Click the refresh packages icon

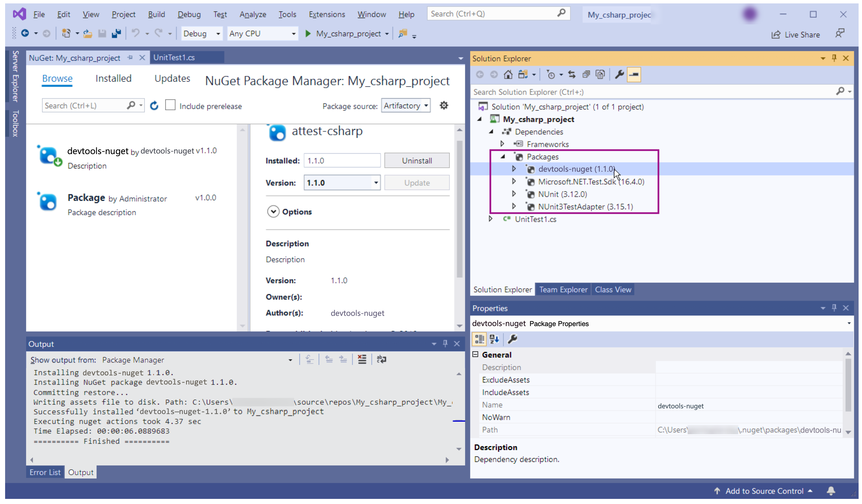click(x=154, y=106)
